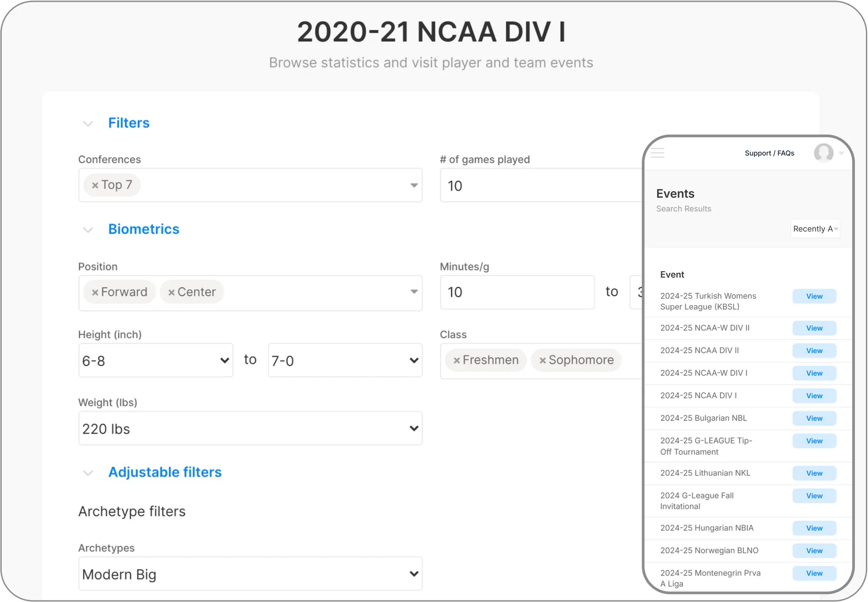The width and height of the screenshot is (868, 602).
Task: Open the Recently A sort dropdown
Action: coord(815,229)
